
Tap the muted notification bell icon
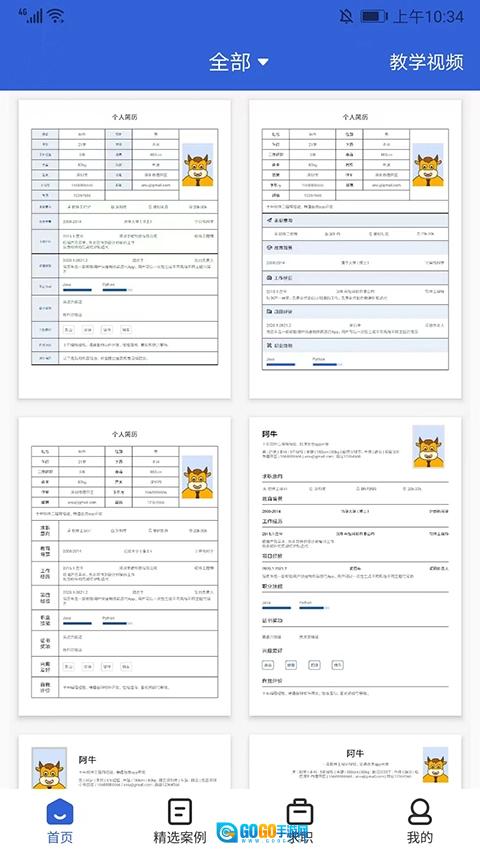(346, 16)
